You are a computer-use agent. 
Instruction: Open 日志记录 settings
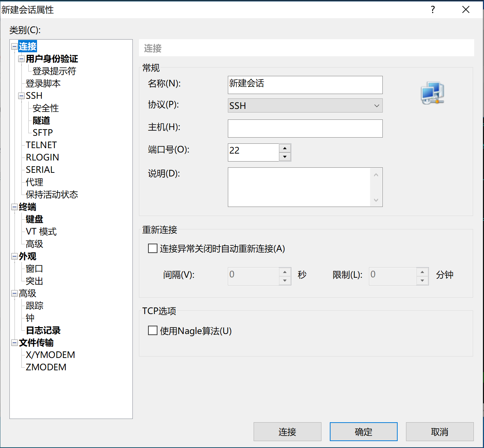click(43, 330)
